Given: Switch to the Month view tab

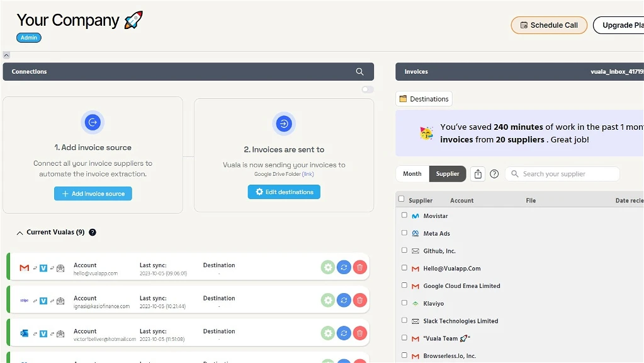Looking at the screenshot, I should pyautogui.click(x=412, y=174).
